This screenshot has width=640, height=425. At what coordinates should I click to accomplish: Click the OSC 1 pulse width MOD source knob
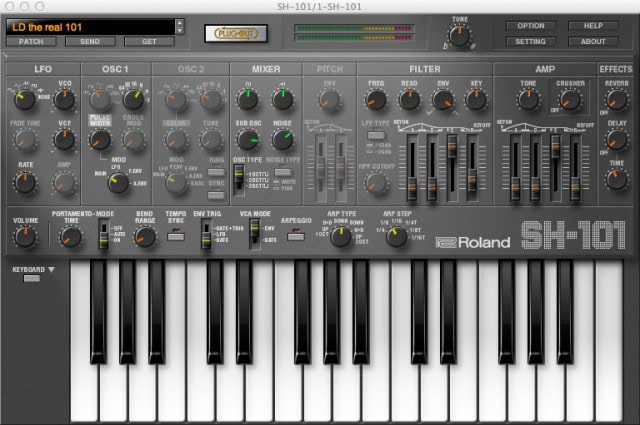118,182
